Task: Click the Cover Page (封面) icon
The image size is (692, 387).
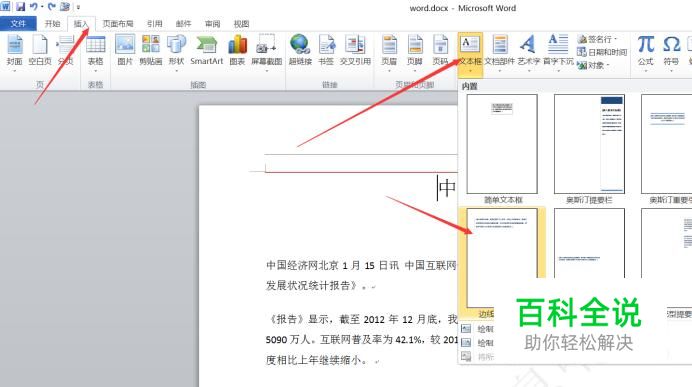Action: tap(14, 50)
